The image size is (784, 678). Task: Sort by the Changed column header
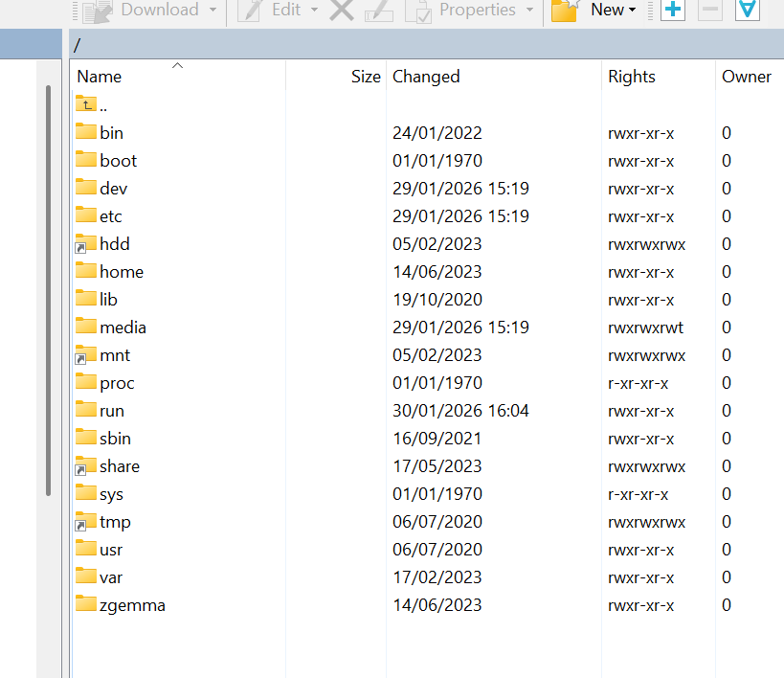pos(494,76)
